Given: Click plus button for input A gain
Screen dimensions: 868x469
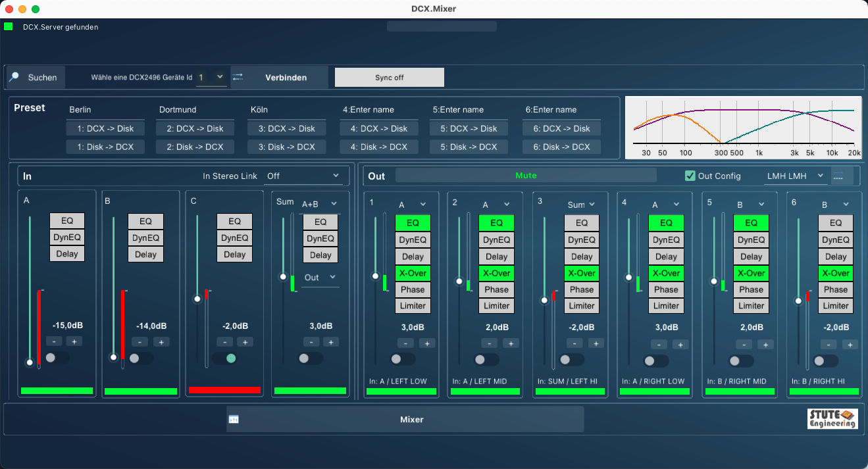Looking at the screenshot, I should pyautogui.click(x=74, y=341).
